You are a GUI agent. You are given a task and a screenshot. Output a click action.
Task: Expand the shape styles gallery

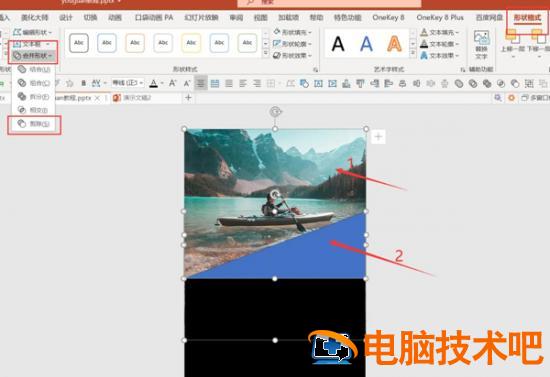[266, 54]
